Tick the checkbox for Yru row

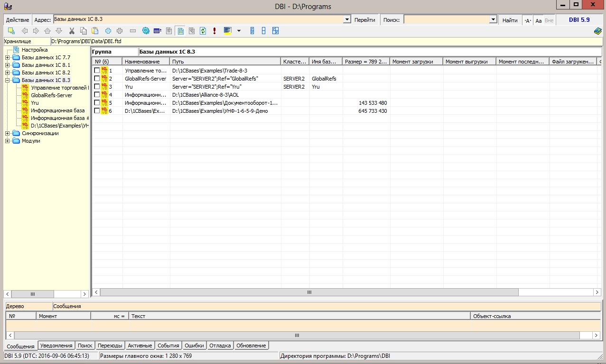click(97, 86)
